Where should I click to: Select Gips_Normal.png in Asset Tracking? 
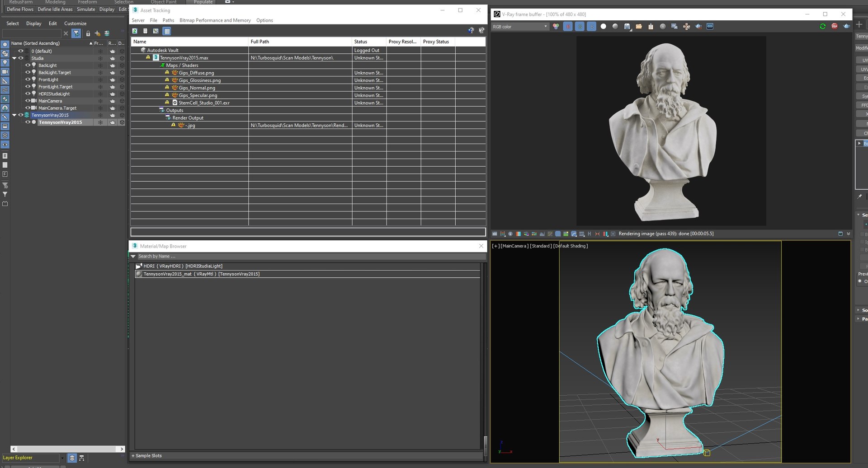point(197,88)
